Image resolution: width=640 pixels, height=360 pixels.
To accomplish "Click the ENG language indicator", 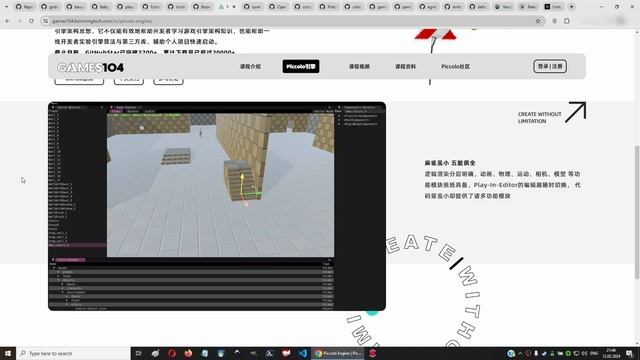I will [x=594, y=353].
